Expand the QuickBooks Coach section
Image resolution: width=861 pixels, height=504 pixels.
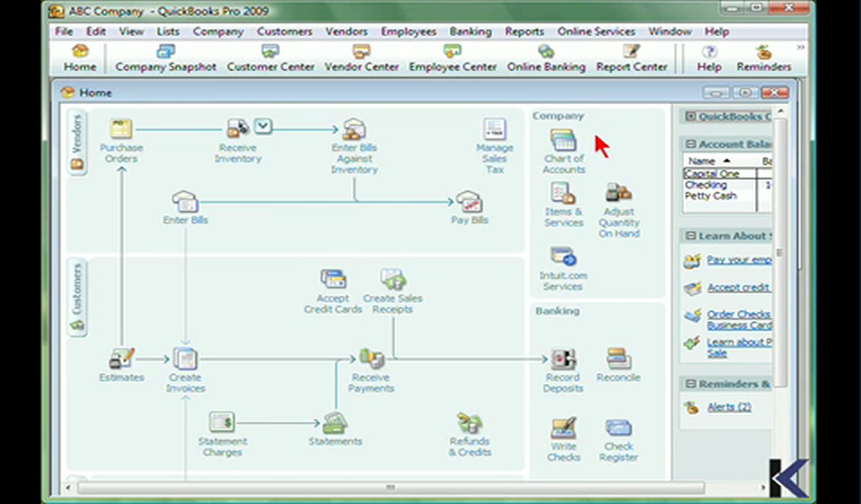pyautogui.click(x=691, y=116)
